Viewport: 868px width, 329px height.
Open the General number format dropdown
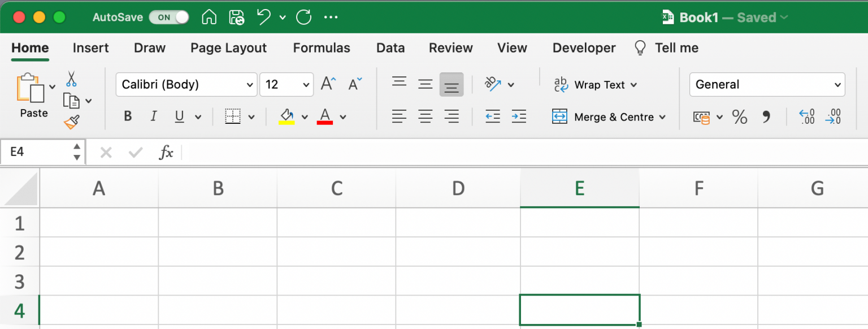pos(767,84)
